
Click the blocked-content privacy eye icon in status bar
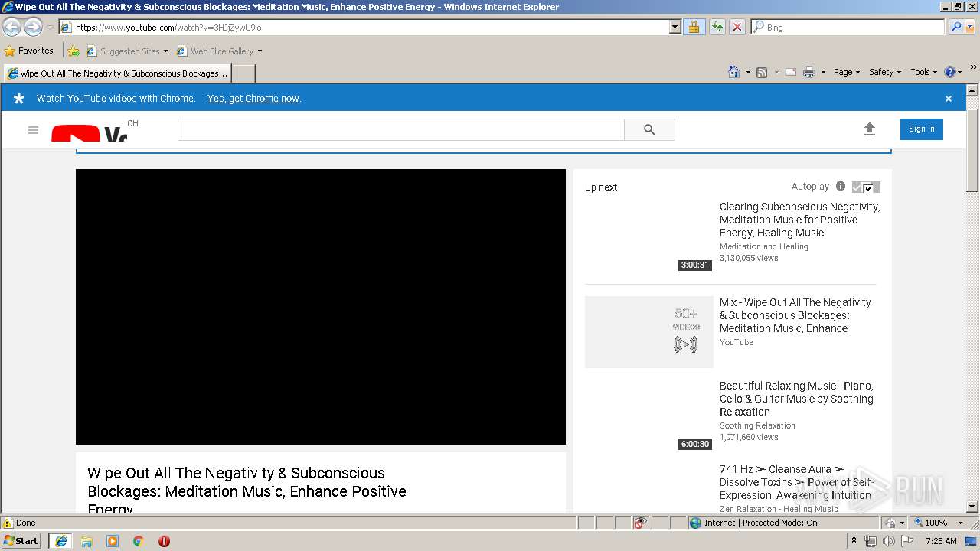coord(640,523)
